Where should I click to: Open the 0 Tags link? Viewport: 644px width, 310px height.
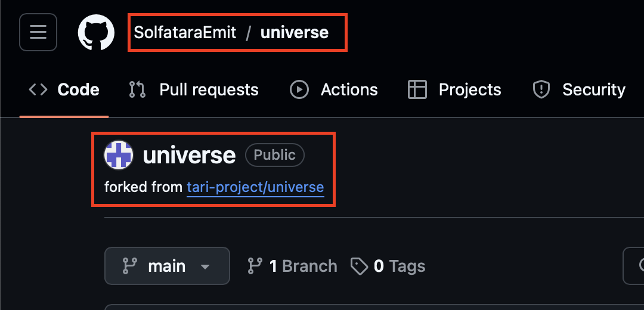400,266
